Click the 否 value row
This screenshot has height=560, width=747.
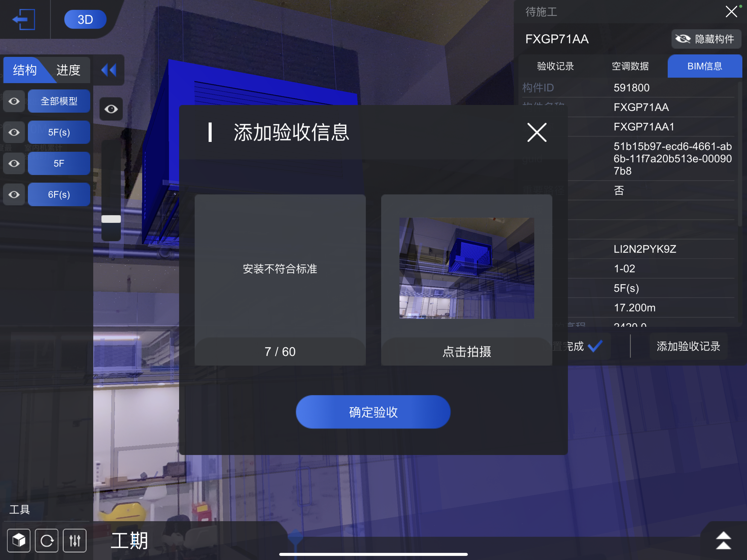click(619, 191)
